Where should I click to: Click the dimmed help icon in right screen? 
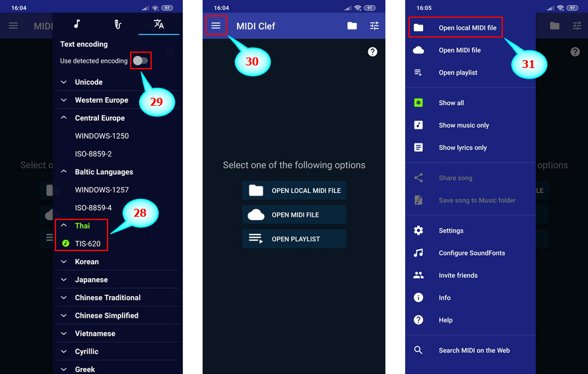click(x=575, y=52)
